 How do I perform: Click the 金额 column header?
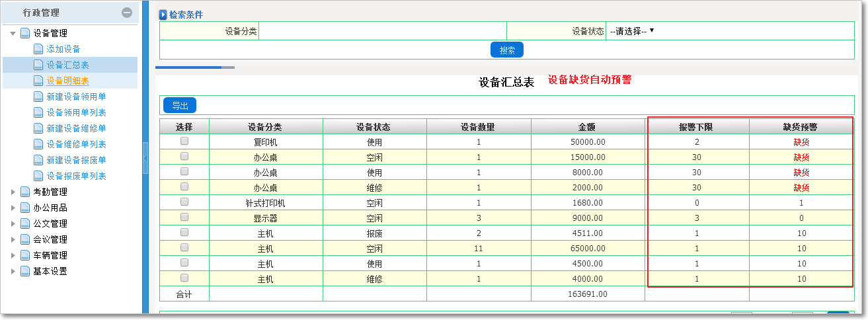(x=588, y=127)
